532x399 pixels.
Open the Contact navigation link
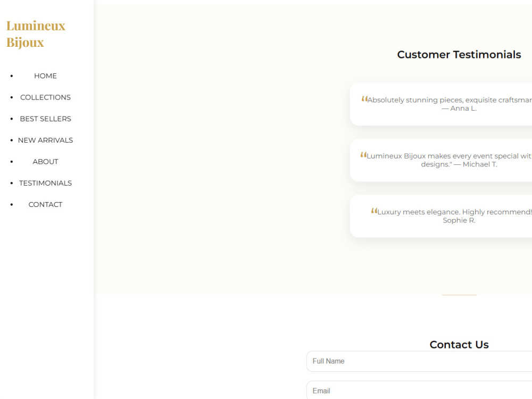(x=45, y=205)
